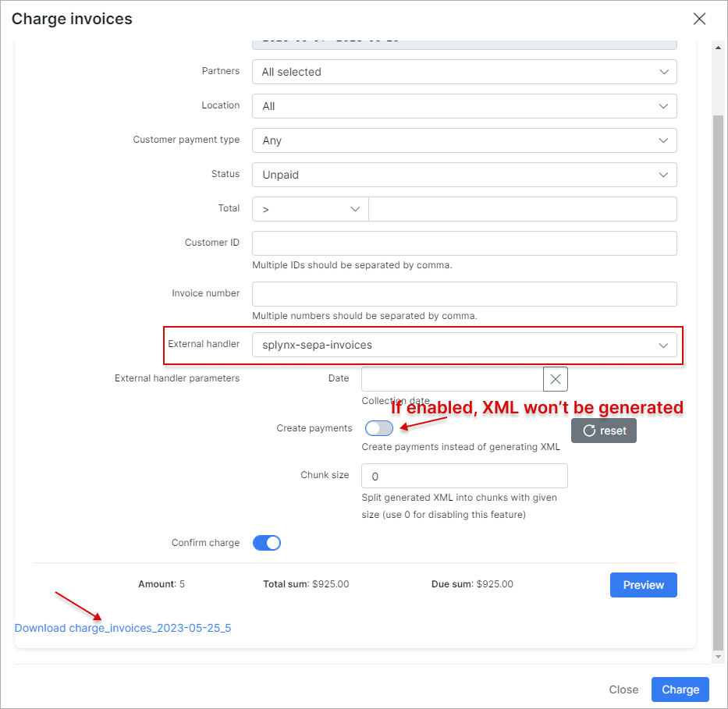Open the External handler dropdown
The height and width of the screenshot is (709, 728).
464,345
